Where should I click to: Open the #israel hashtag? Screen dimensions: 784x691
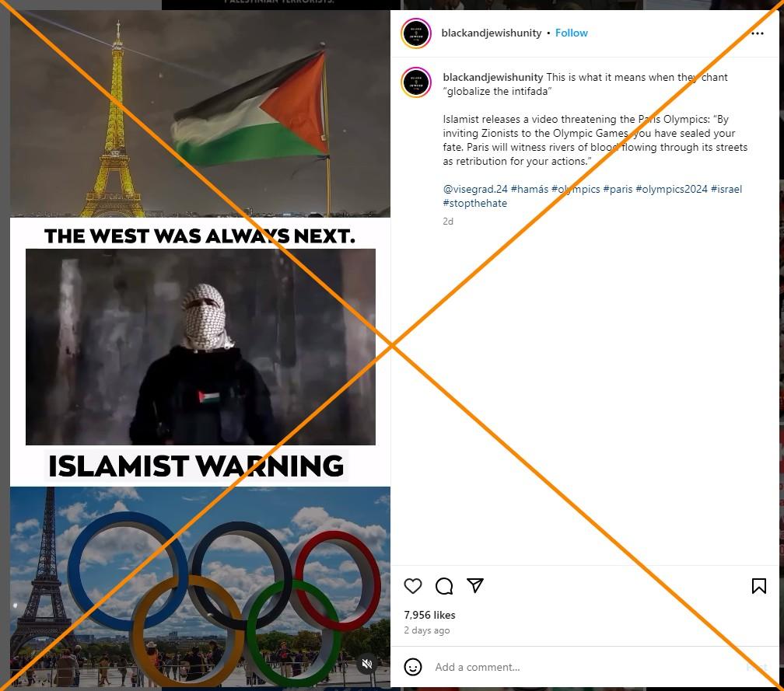click(726, 189)
